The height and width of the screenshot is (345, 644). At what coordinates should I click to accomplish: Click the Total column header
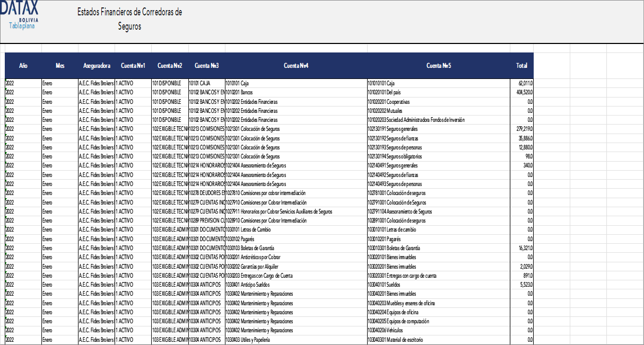point(522,66)
